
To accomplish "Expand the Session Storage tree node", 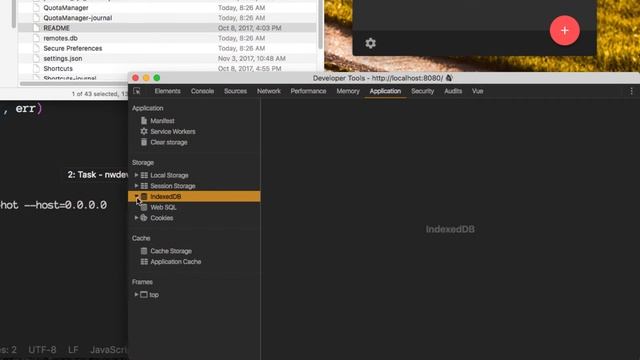I will (x=136, y=186).
